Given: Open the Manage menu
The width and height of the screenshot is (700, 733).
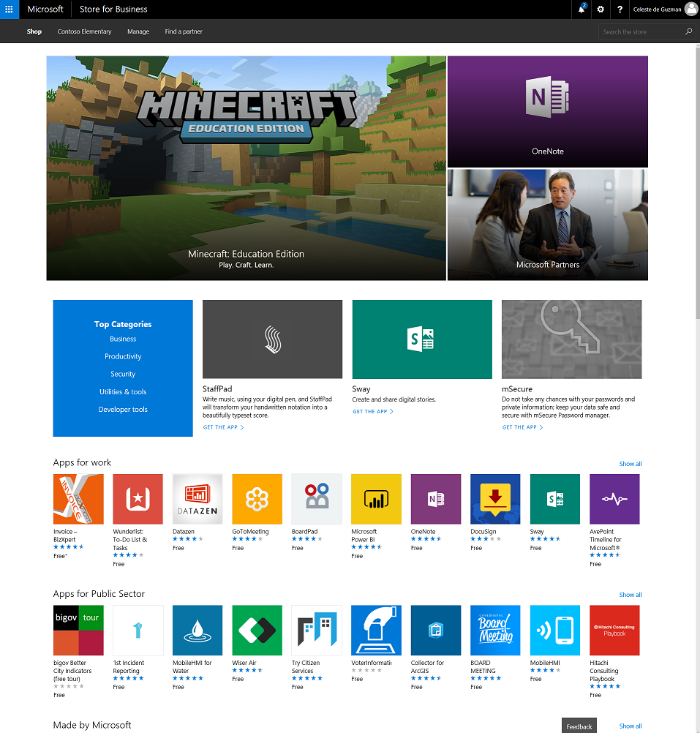Looking at the screenshot, I should 138,31.
